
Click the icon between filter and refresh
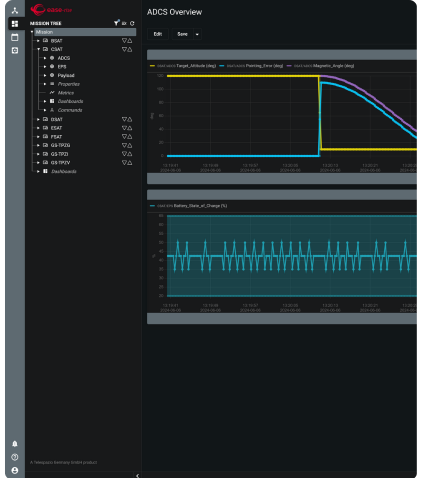(124, 23)
